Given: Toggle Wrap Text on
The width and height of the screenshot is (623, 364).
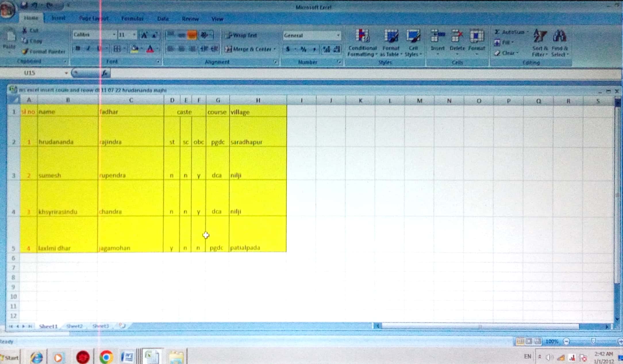Looking at the screenshot, I should pos(242,35).
